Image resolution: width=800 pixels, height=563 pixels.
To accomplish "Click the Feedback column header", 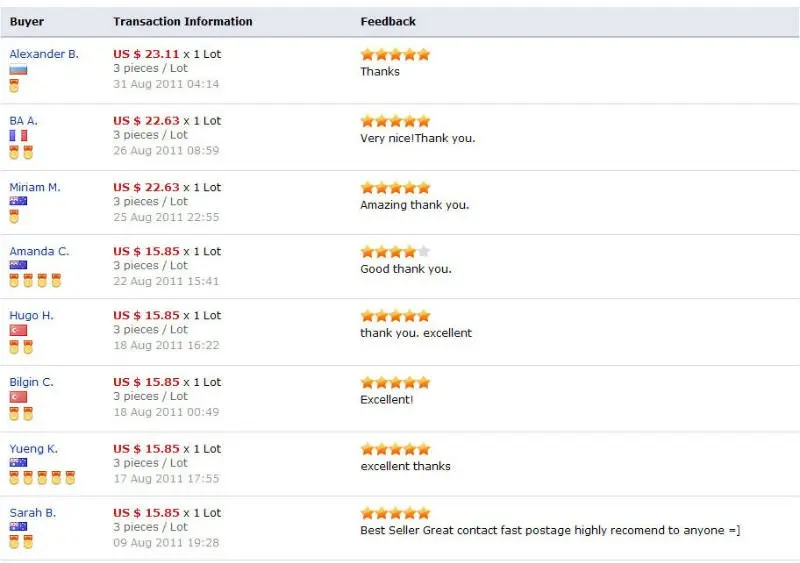I will [x=388, y=21].
